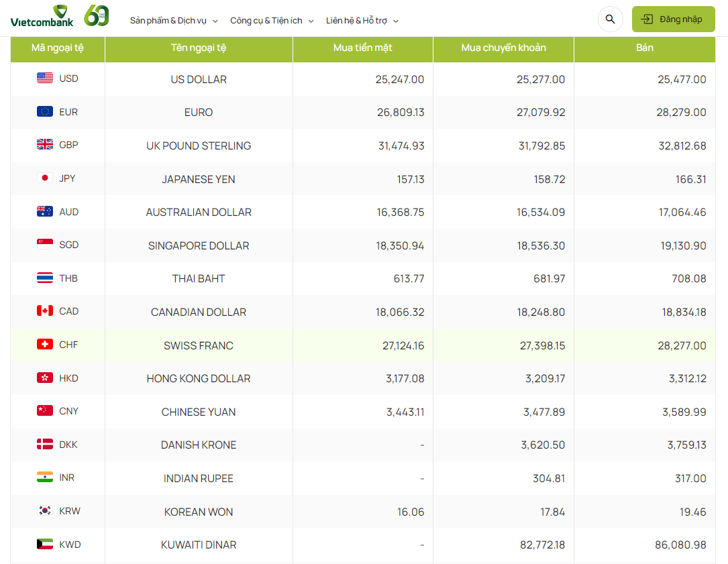Select the SWISS FRANC currency row
This screenshot has width=728, height=564.
click(199, 345)
